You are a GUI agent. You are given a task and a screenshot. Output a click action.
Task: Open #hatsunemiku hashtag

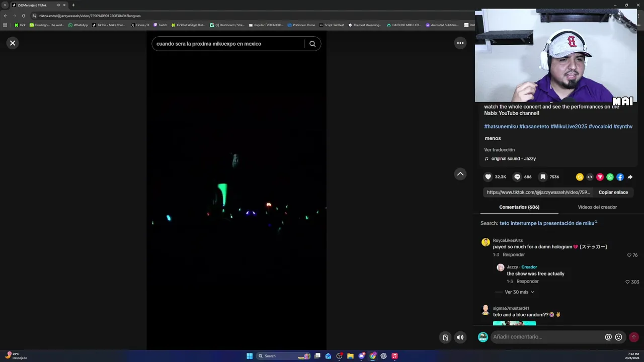point(501,127)
